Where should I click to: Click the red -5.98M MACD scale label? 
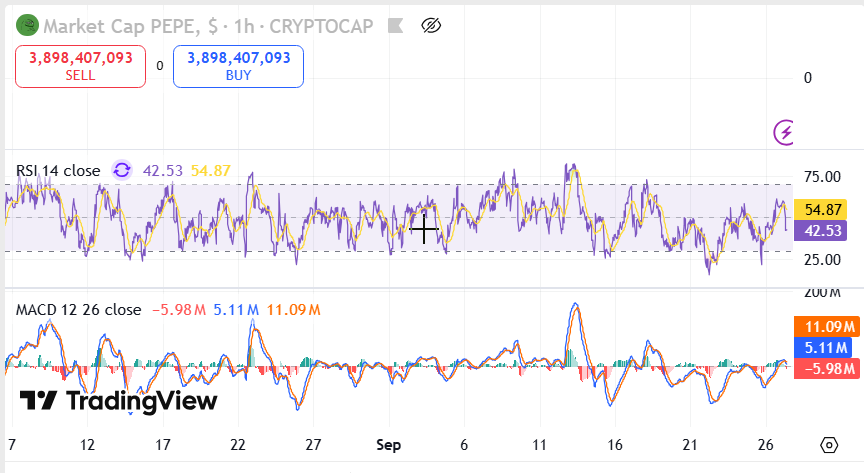[x=826, y=368]
